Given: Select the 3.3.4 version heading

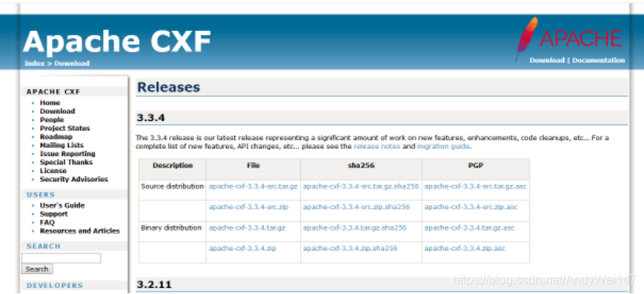Looking at the screenshot, I should point(151,118).
